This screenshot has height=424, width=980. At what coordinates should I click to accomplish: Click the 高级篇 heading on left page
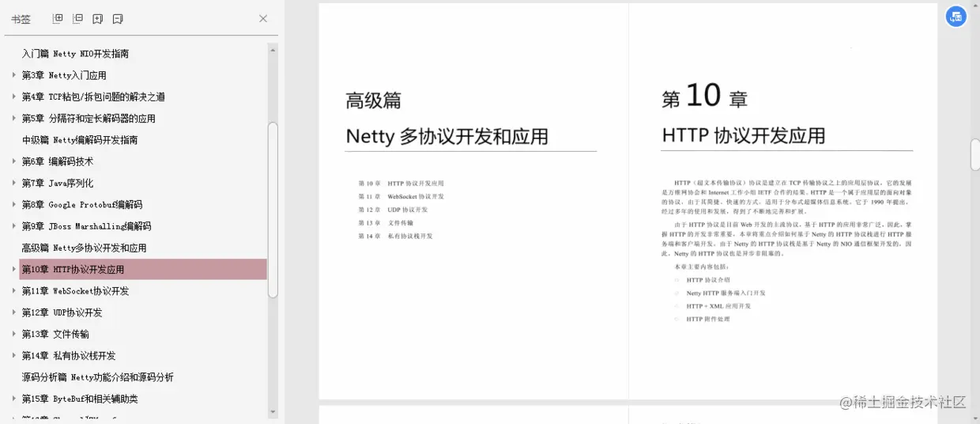click(373, 100)
